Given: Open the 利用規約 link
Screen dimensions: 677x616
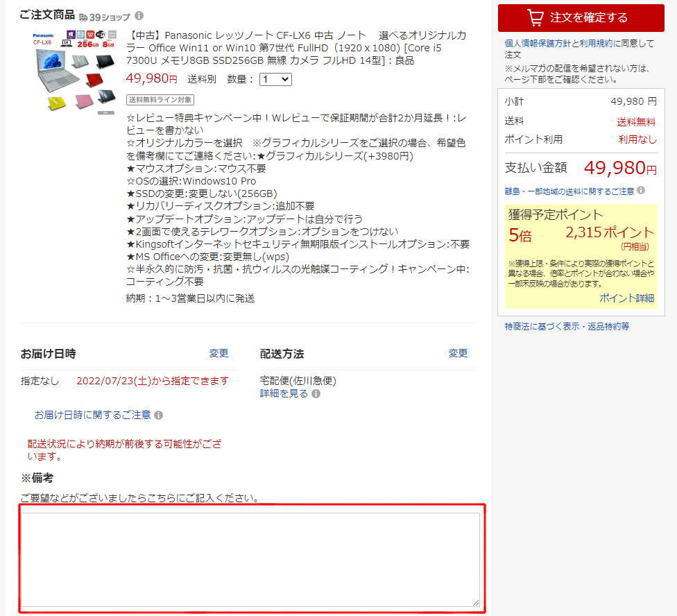Looking at the screenshot, I should (x=596, y=43).
